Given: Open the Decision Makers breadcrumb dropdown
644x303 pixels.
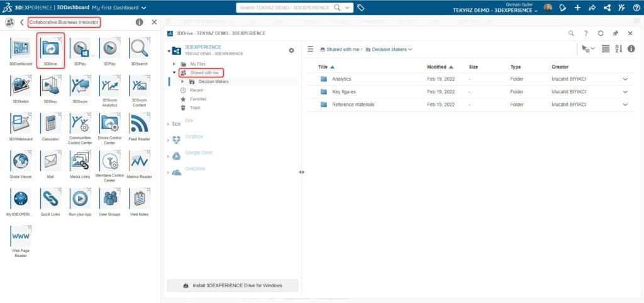Looking at the screenshot, I should click(x=410, y=49).
